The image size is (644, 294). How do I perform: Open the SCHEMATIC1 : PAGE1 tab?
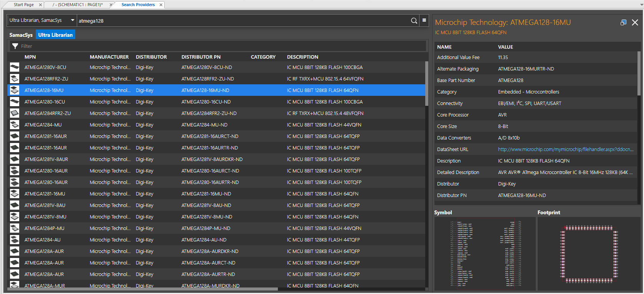pos(78,5)
